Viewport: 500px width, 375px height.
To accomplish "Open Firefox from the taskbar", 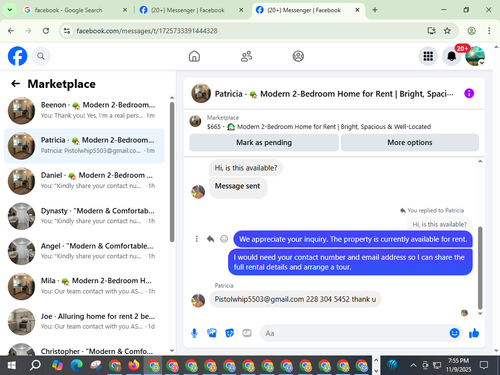I will (134, 365).
